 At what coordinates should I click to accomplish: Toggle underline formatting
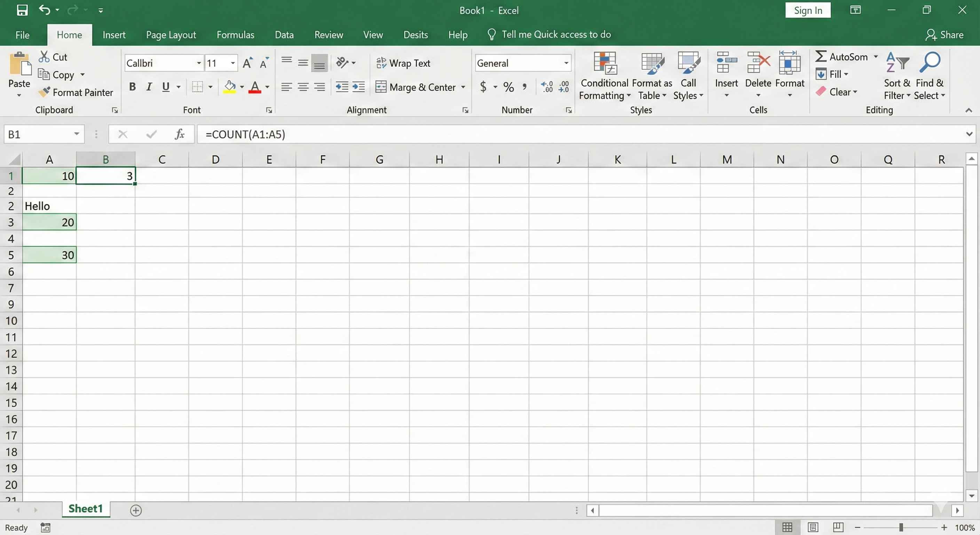166,87
